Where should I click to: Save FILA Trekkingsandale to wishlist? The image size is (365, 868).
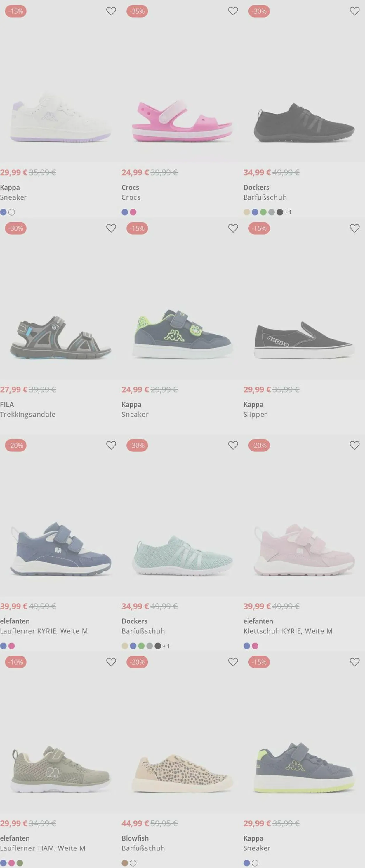111,228
